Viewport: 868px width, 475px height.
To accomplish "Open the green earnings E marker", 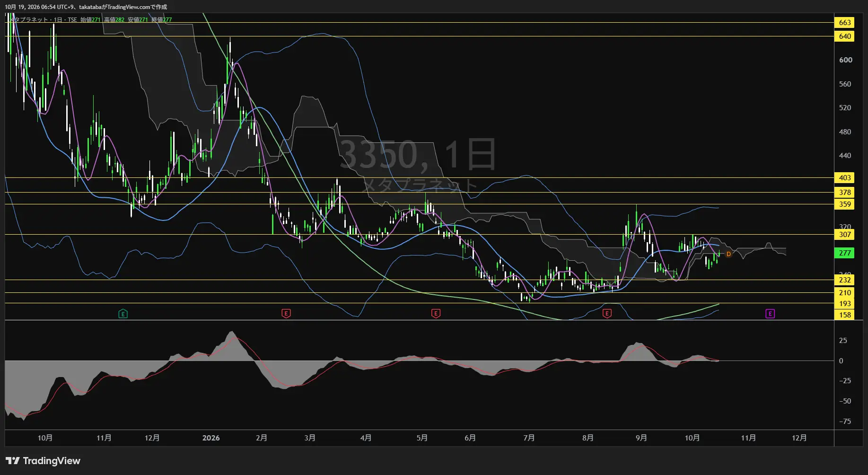I will 123,314.
